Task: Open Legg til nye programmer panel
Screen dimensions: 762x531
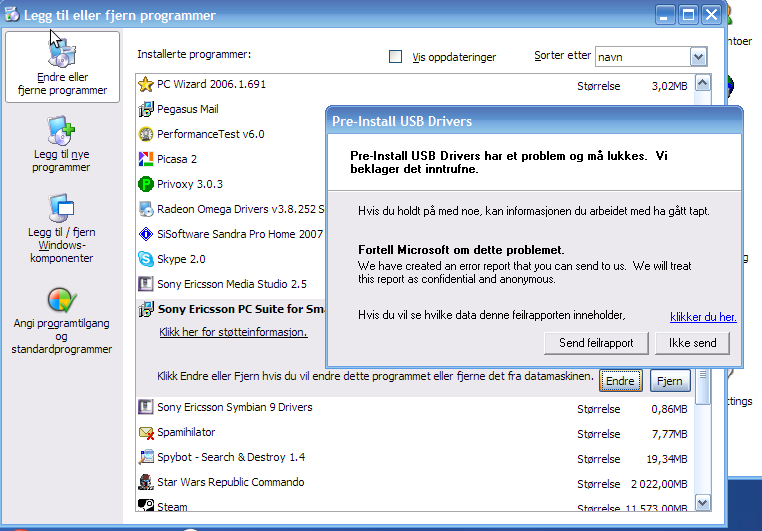Action: [x=61, y=144]
